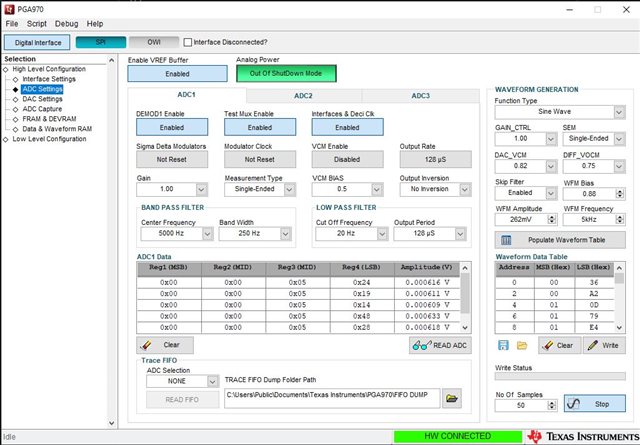Open the Band Width dropdown
640x445 pixels.
click(x=285, y=234)
